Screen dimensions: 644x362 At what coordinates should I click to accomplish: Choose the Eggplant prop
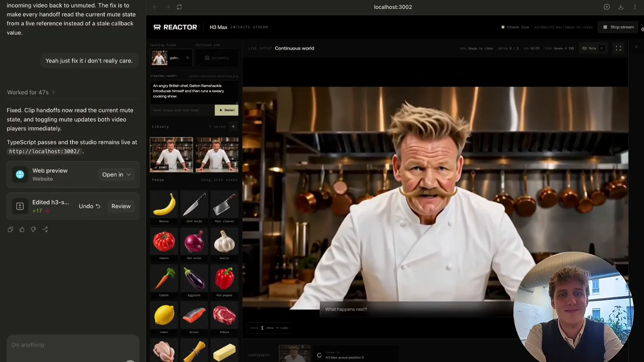coord(194,281)
